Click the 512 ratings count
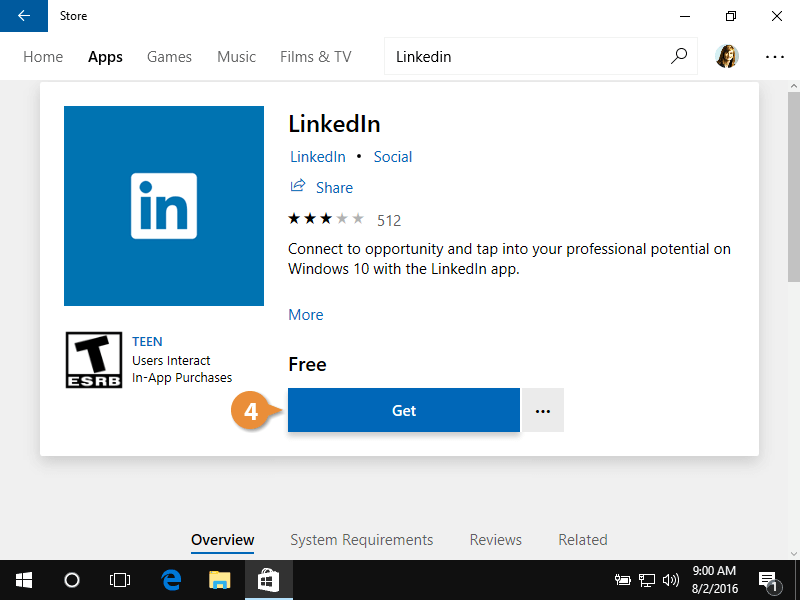Image resolution: width=800 pixels, height=600 pixels. point(389,220)
